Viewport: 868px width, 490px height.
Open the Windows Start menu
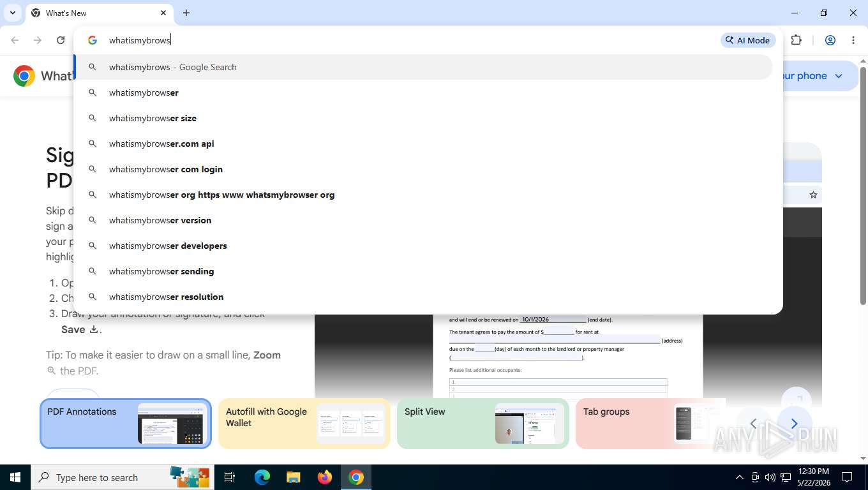15,477
